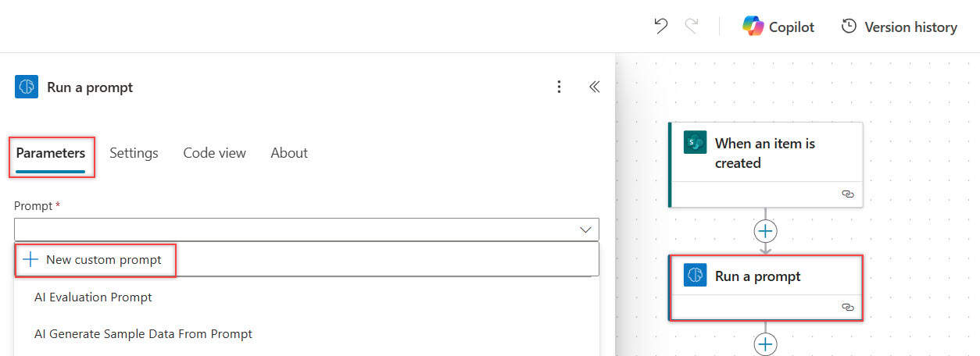Choose AI Evaluation Prompt from the list
This screenshot has height=356, width=980.
93,297
